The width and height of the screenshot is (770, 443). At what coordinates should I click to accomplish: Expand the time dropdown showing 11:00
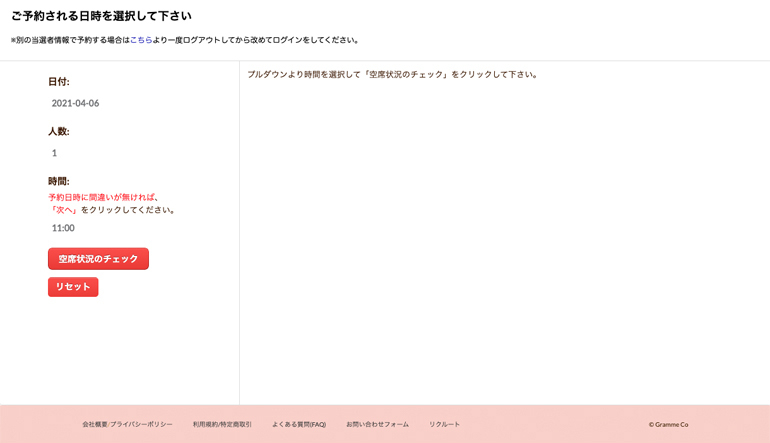click(x=63, y=228)
